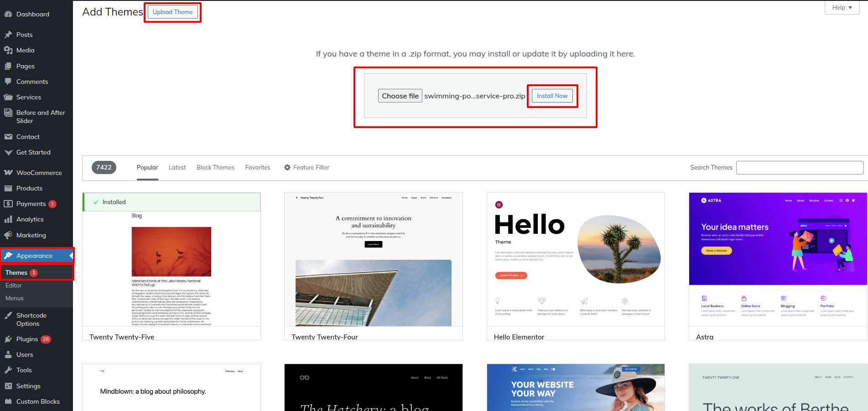Viewport: 868px width, 411px height.
Task: Click the Analytics bar chart icon
Action: pyautogui.click(x=8, y=219)
